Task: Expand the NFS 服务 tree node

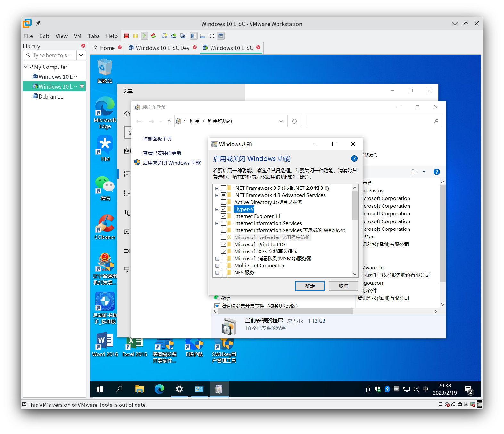Action: point(217,273)
